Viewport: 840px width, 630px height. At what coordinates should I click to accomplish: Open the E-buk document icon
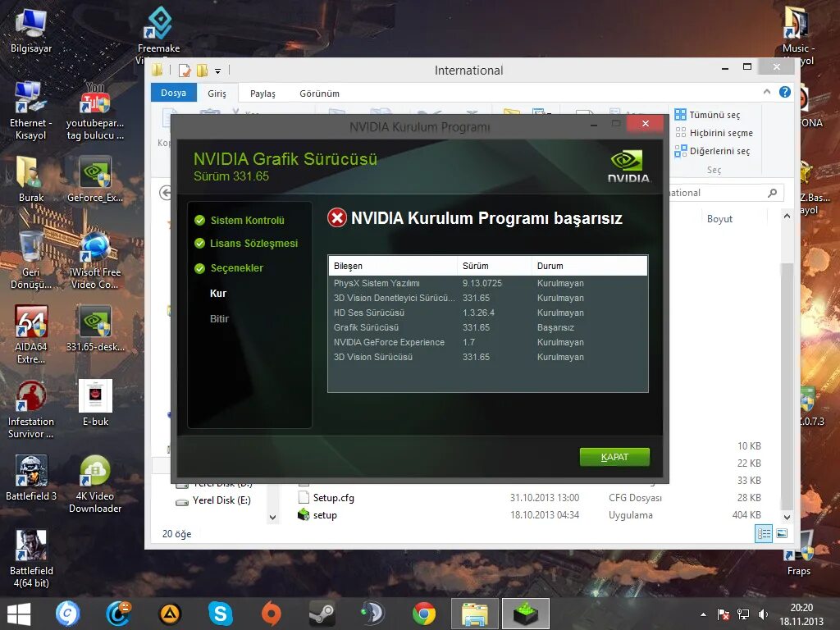(95, 403)
